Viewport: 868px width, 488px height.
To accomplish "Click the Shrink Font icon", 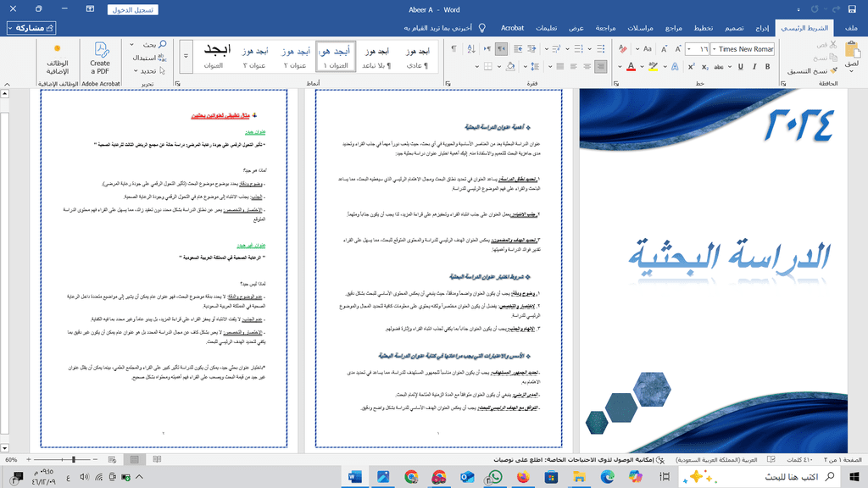I will [x=665, y=49].
